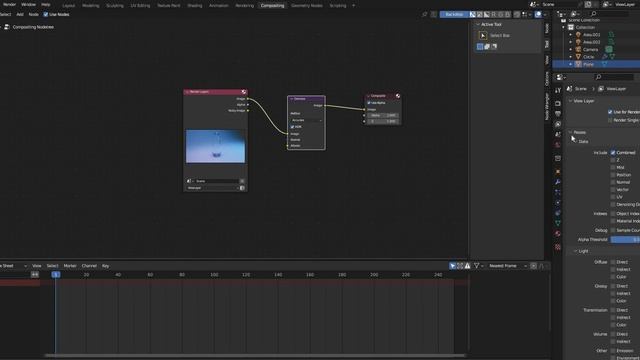The image size is (640, 360).
Task: Enable the Mist pass checkbox
Action: pyautogui.click(x=613, y=167)
